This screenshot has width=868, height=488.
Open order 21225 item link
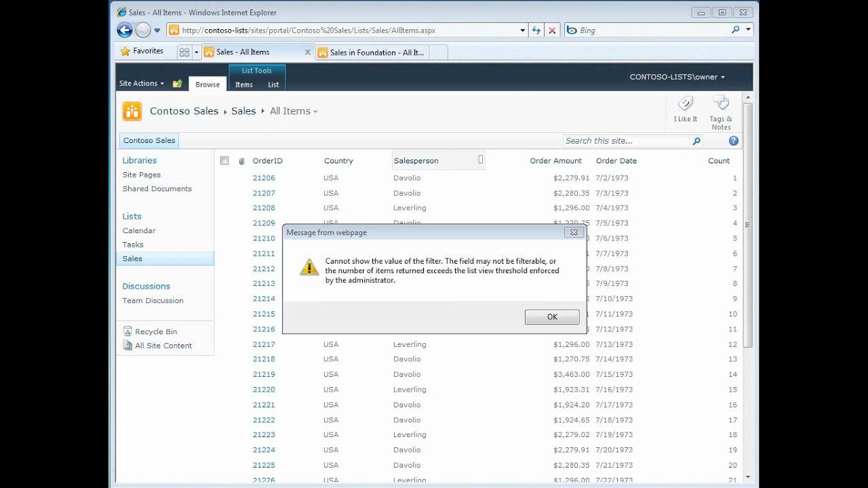tap(264, 466)
